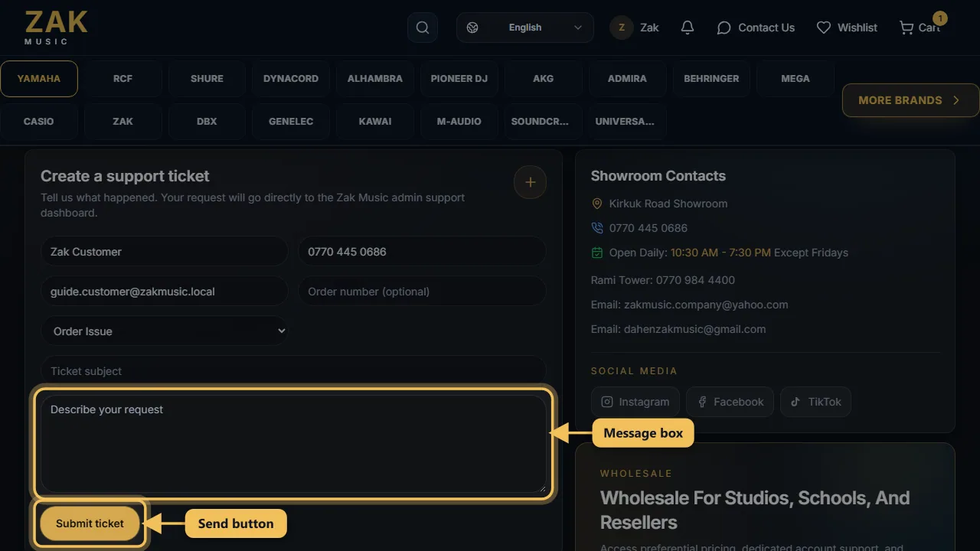980x551 pixels.
Task: Click the Wishlist heart icon
Action: click(x=824, y=28)
